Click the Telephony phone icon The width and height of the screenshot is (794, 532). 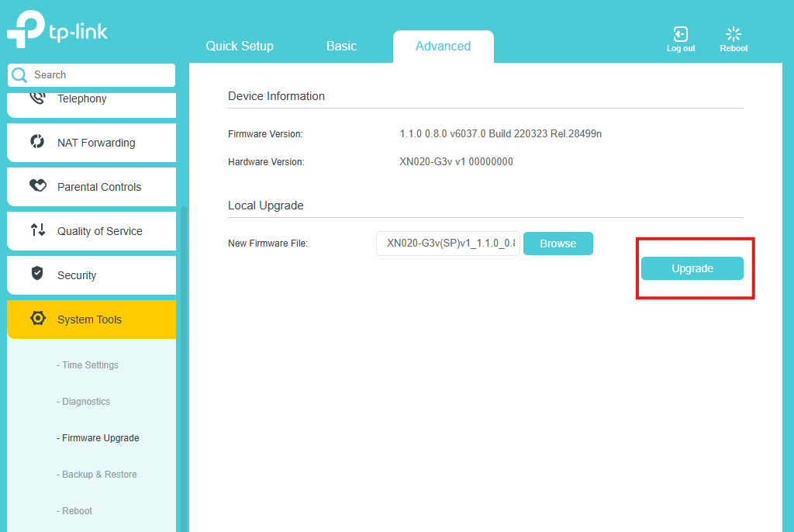click(x=37, y=97)
